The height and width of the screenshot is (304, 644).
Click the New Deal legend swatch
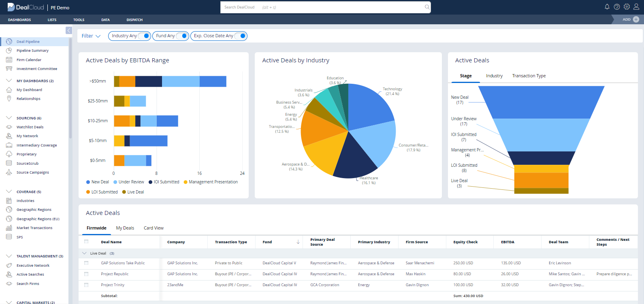click(x=88, y=182)
